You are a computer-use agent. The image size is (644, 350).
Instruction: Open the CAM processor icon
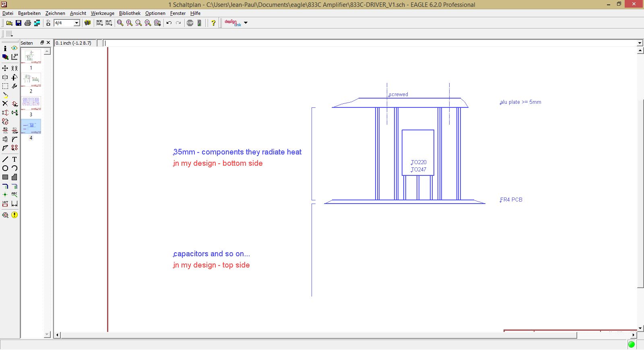[37, 23]
